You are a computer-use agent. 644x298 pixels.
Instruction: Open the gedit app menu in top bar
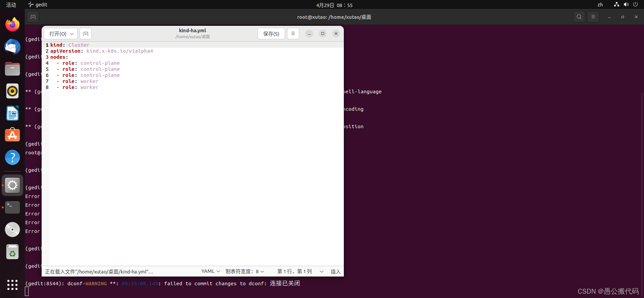click(x=38, y=5)
